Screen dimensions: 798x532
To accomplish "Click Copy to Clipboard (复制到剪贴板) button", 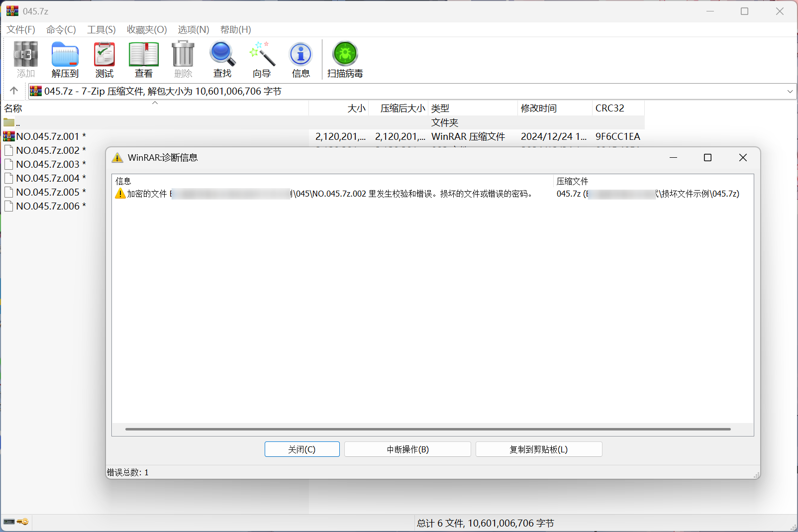I will (538, 449).
